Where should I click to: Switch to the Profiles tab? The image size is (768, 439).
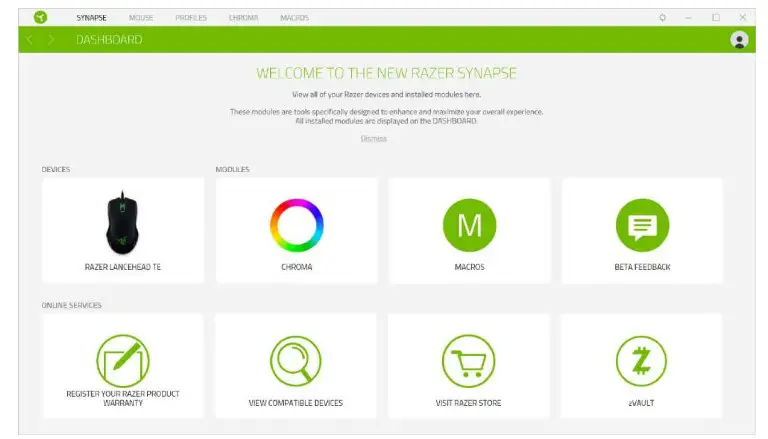point(191,18)
